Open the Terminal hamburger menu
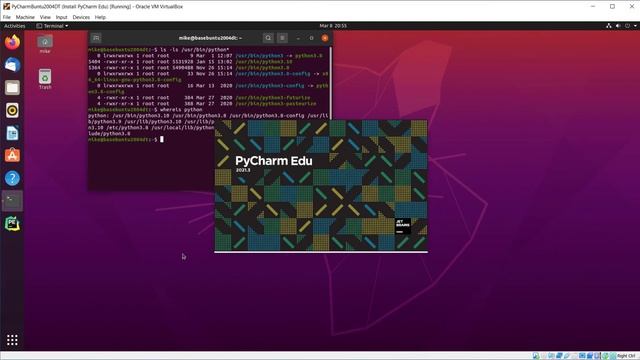Viewport: 640px width, 360px height. (282, 38)
